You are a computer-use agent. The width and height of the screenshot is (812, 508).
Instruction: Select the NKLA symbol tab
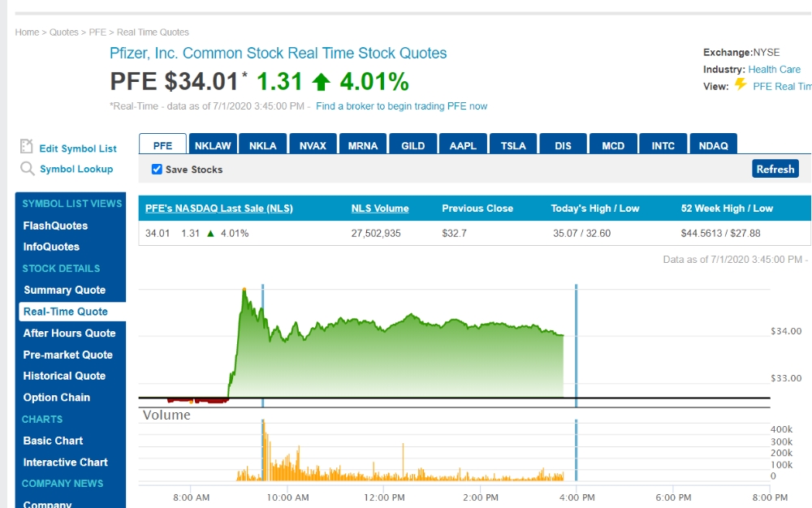262,144
